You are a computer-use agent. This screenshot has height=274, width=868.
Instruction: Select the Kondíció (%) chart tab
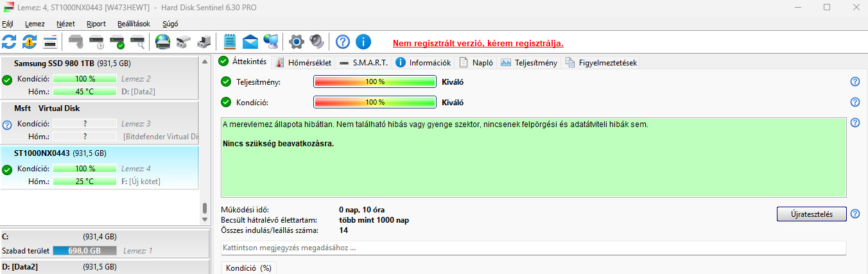[248, 268]
